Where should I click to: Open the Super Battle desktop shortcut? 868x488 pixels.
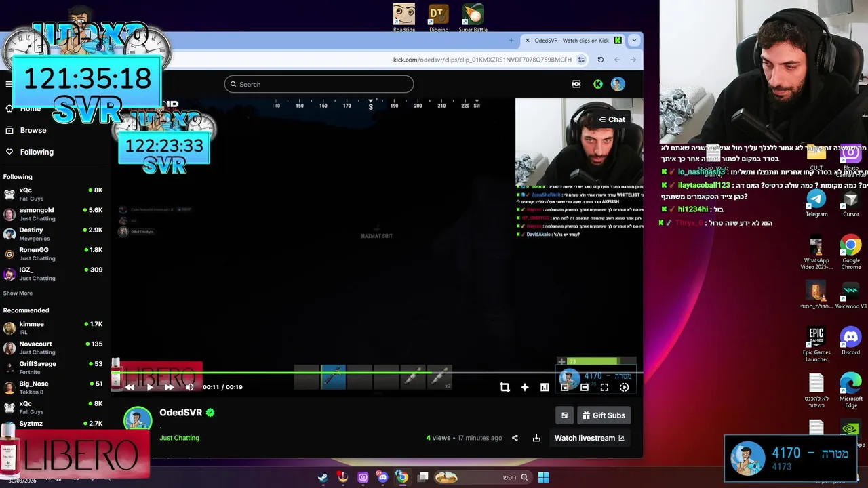point(473,18)
